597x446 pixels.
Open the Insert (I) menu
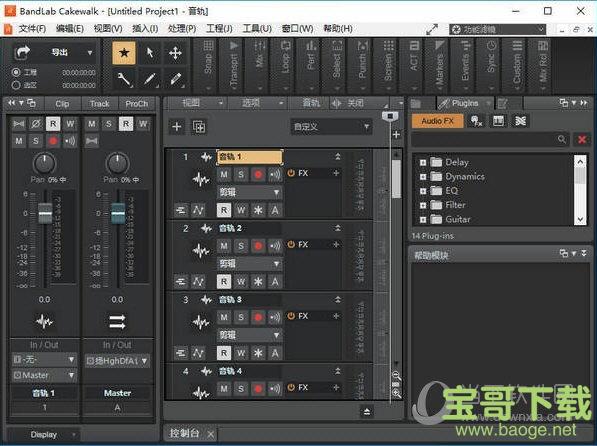point(145,29)
